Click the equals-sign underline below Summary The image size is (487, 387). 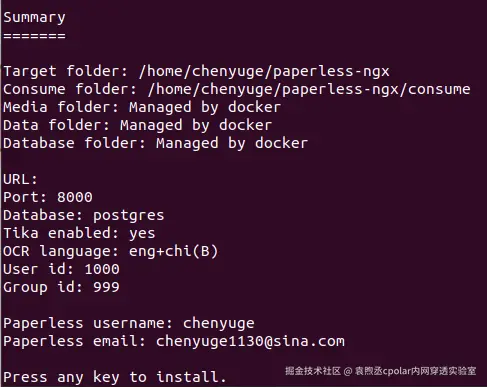tap(34, 36)
